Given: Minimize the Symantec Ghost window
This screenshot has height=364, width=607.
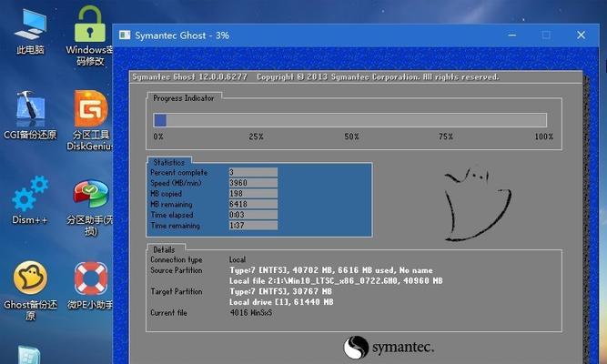Looking at the screenshot, I should [x=509, y=35].
